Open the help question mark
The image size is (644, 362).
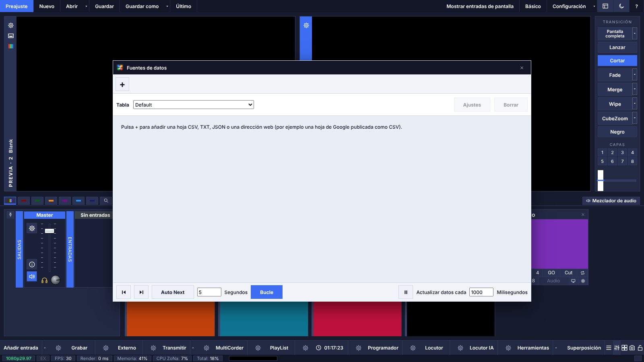pos(636,6)
